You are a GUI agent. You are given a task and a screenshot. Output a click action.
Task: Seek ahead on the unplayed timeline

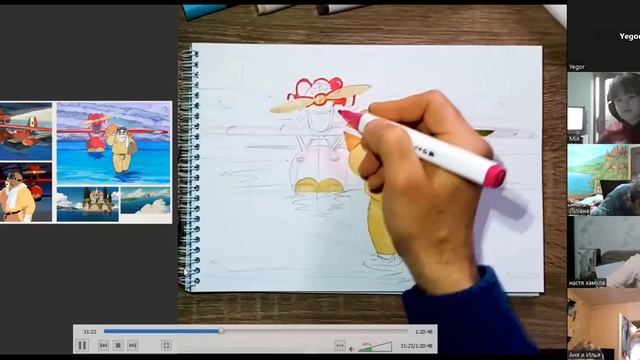pyautogui.click(x=315, y=331)
